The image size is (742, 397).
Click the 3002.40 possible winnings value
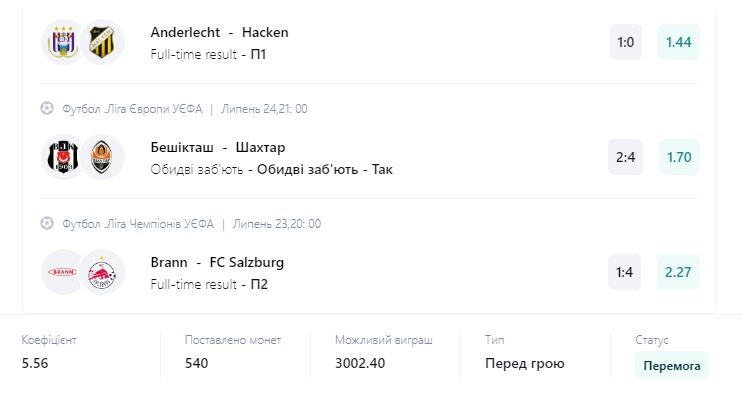coord(360,363)
